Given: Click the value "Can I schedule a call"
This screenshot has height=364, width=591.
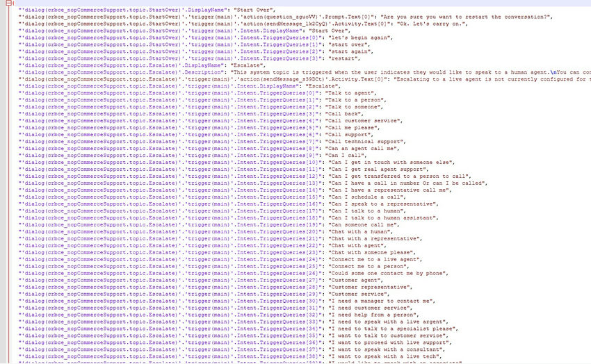Looking at the screenshot, I should pos(366,197).
